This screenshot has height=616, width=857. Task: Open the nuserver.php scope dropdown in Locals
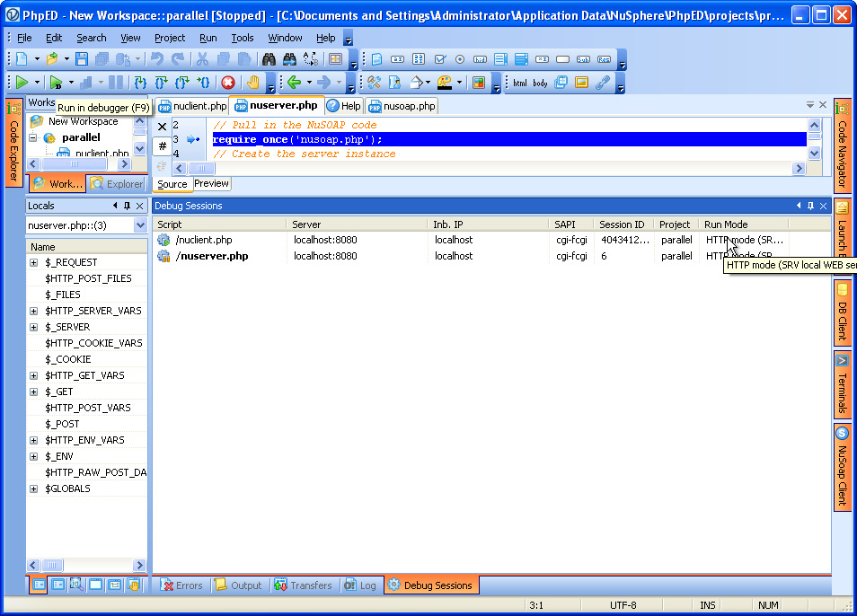pos(140,225)
